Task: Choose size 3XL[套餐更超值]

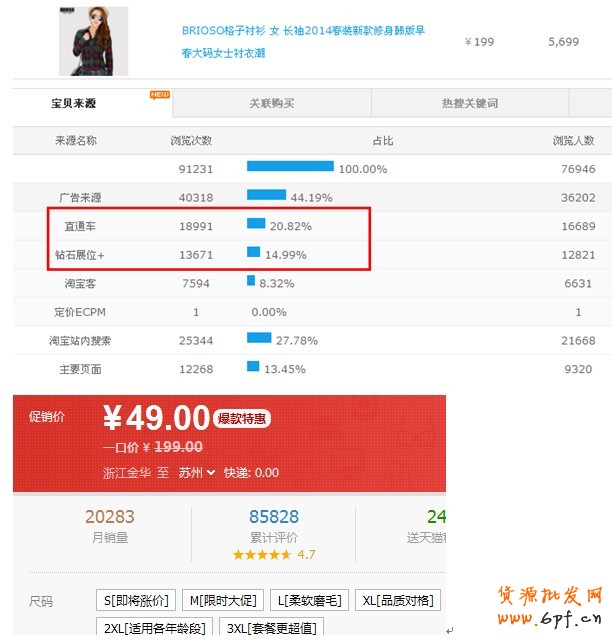Action: (x=271, y=628)
